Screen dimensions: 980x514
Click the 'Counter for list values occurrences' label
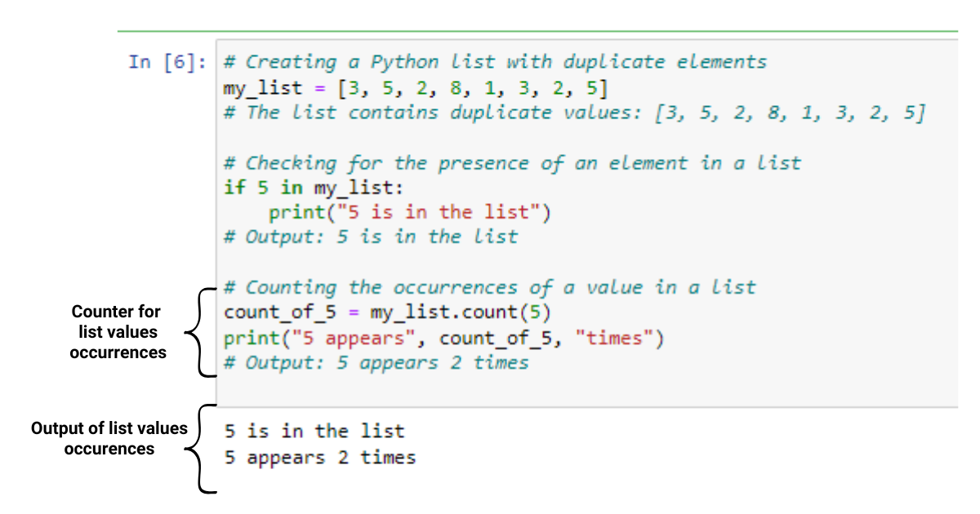(117, 332)
